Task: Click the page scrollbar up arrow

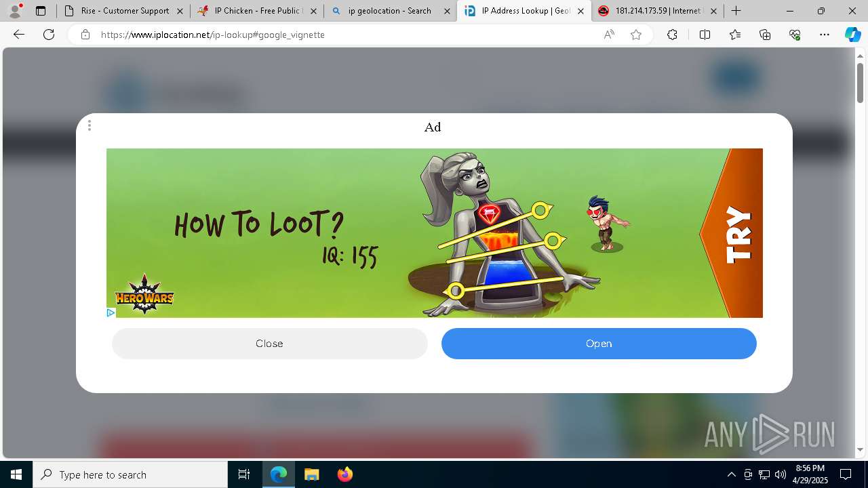Action: pos(860,55)
